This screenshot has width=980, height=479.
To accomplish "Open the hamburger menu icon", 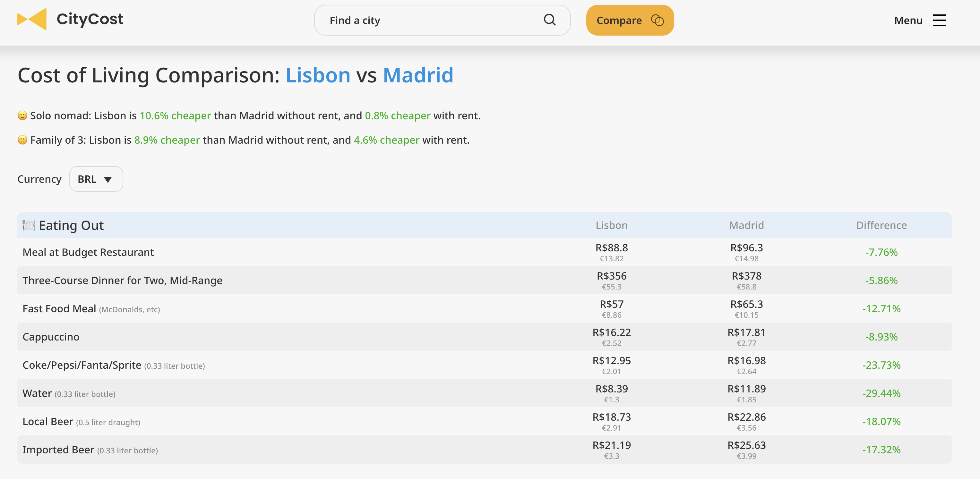I will [x=939, y=20].
